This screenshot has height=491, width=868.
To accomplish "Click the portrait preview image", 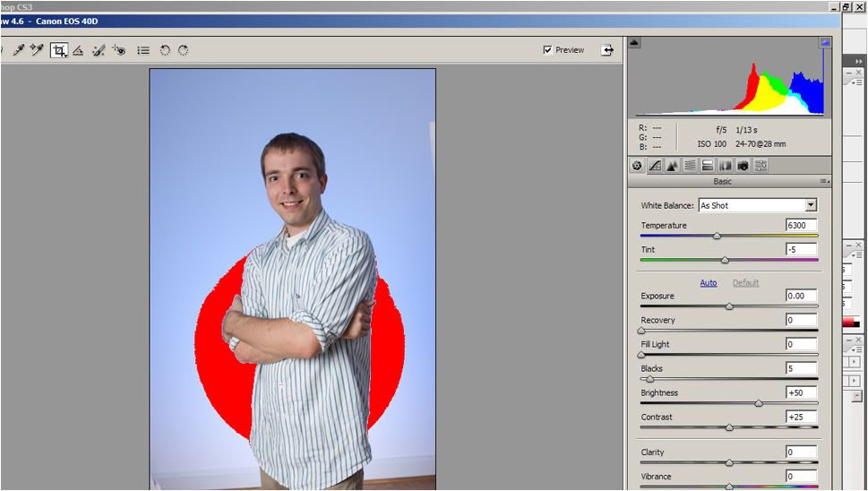I will point(293,279).
